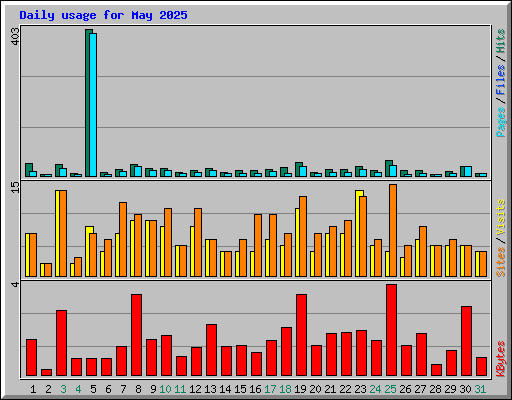
Task: Click day label 18 on x-axis
Action: pos(285,389)
